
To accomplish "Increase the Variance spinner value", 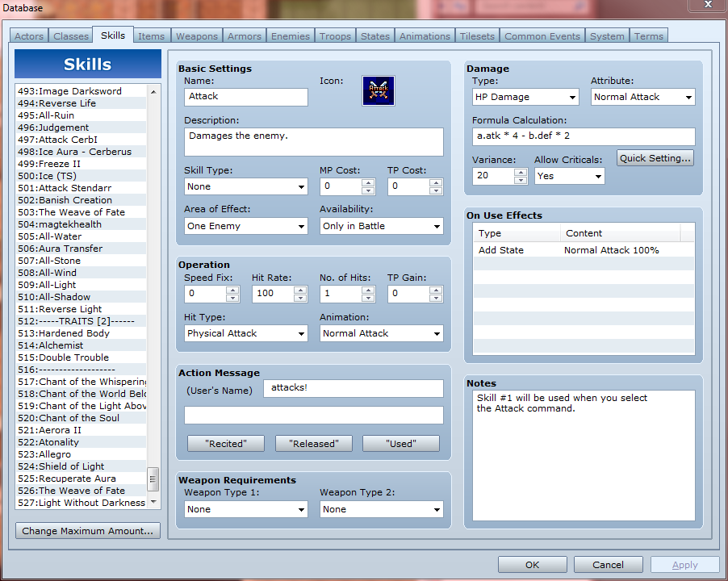I will [x=521, y=171].
